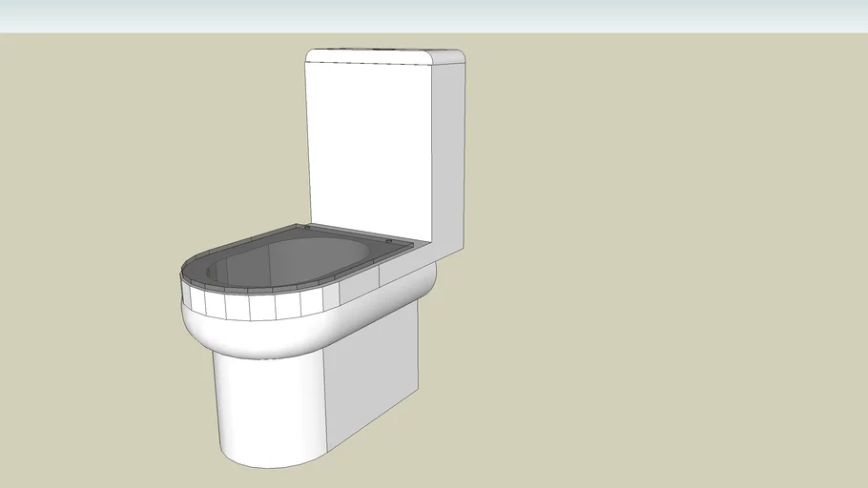Click the flat gray side of the pedestal

tap(372, 381)
